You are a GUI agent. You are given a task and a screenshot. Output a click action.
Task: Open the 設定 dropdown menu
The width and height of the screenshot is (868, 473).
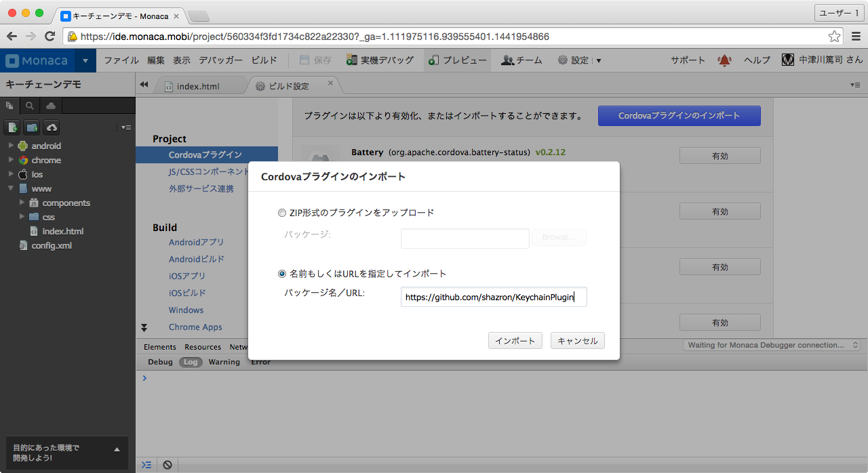tap(579, 60)
